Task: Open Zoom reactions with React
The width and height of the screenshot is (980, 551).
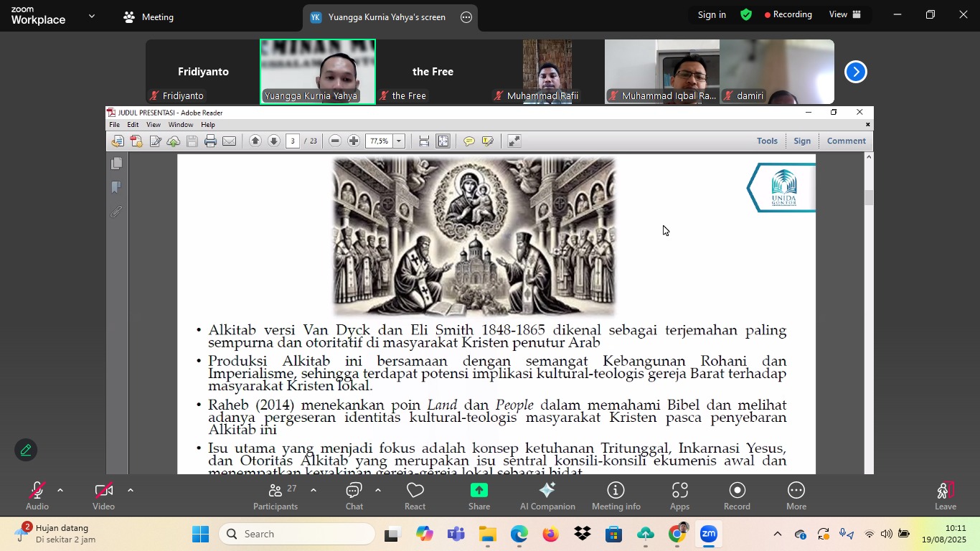Action: click(415, 496)
